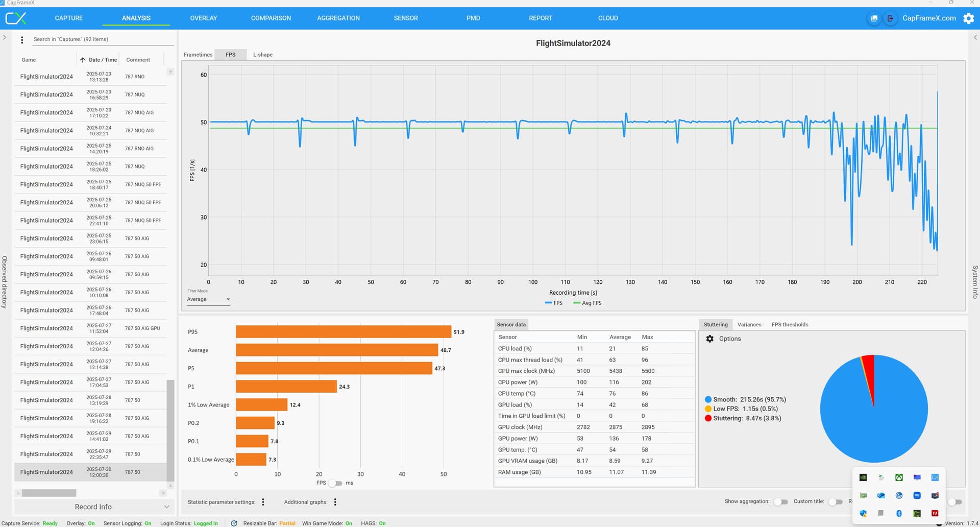Show the L-shape graph tab
Viewport: 980px width, 527px height.
[263, 55]
